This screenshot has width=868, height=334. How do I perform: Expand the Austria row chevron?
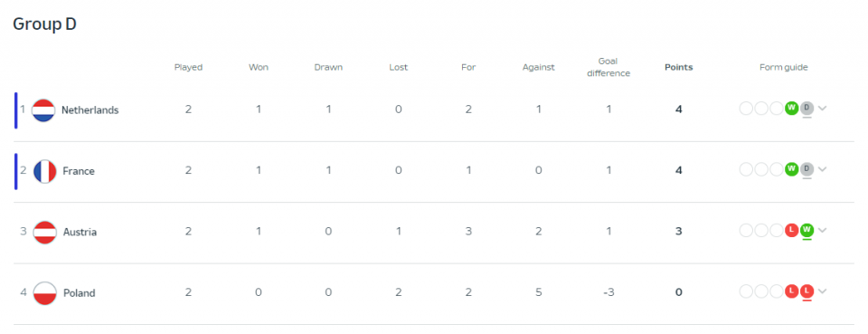[x=822, y=231]
